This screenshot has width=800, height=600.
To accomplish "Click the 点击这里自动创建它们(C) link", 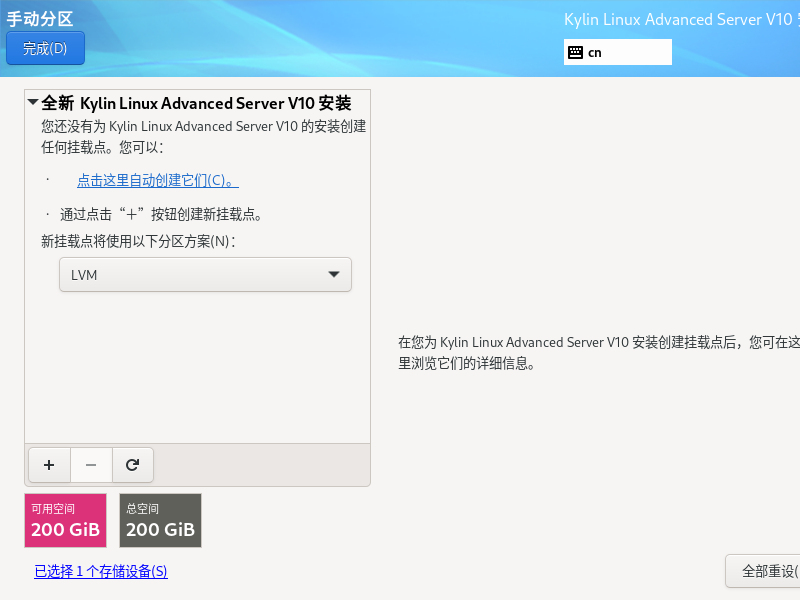I will pos(157,180).
